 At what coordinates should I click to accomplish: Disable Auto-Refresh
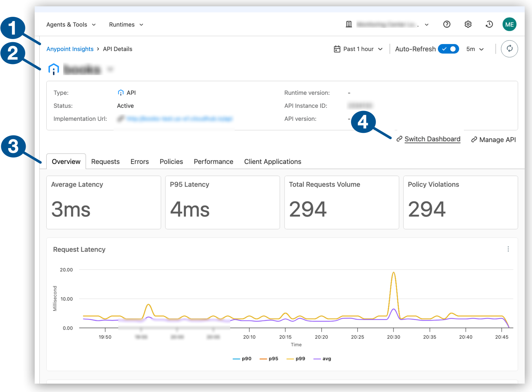tap(448, 49)
